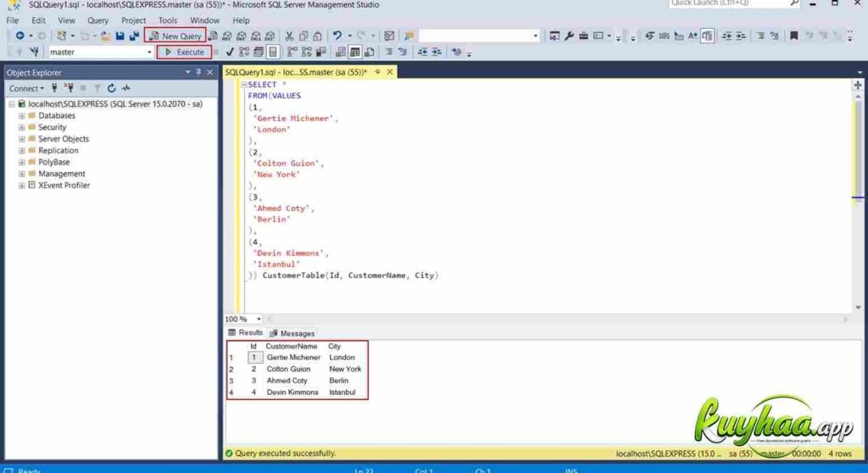
Task: Open a new DMX query
Action: coord(242,36)
